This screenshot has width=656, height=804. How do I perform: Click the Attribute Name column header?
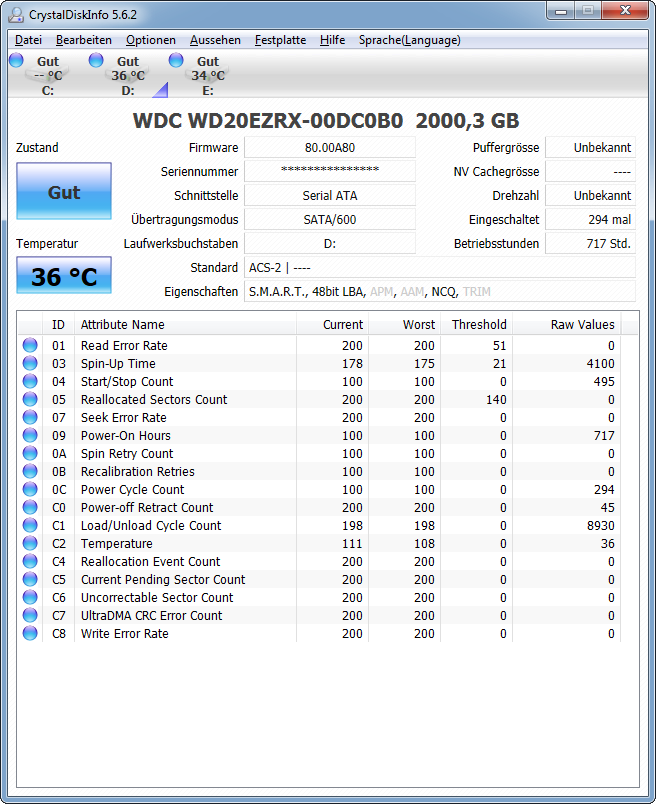click(x=185, y=325)
